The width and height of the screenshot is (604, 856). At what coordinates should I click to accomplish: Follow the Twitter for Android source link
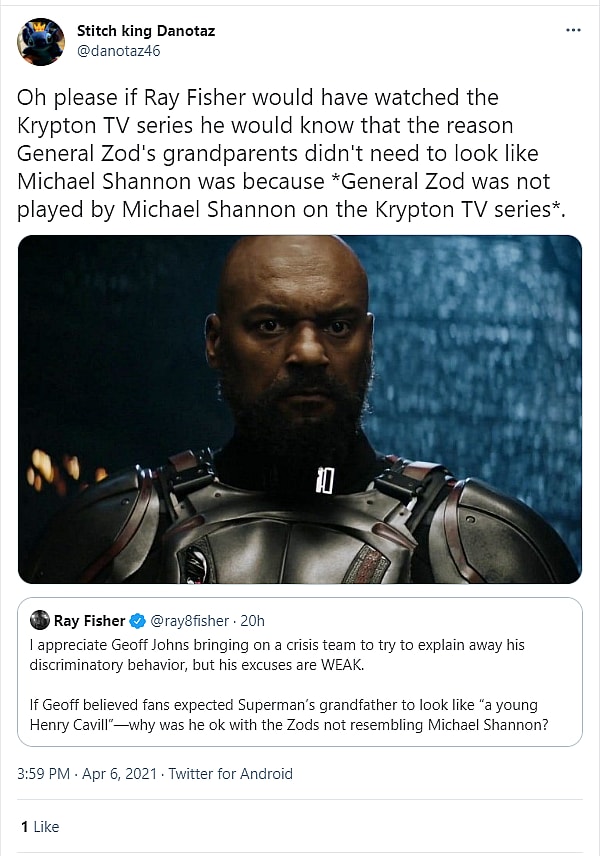231,773
